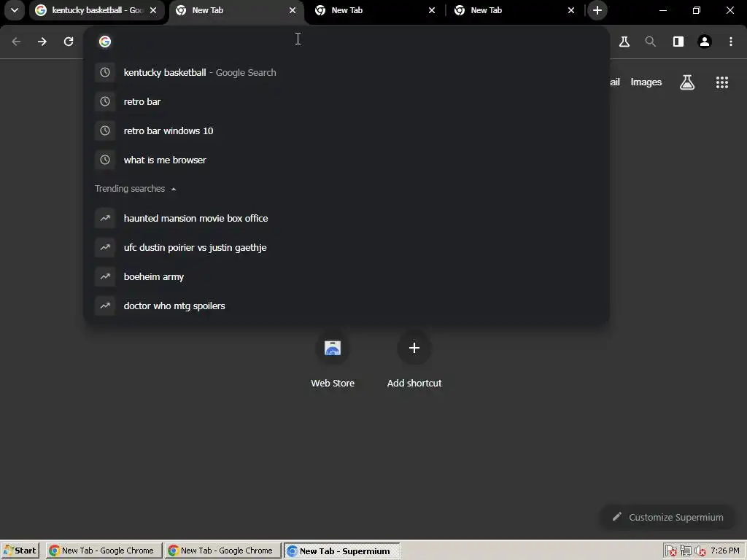747x560 pixels.
Task: Open the Google apps grid
Action: pos(722,82)
